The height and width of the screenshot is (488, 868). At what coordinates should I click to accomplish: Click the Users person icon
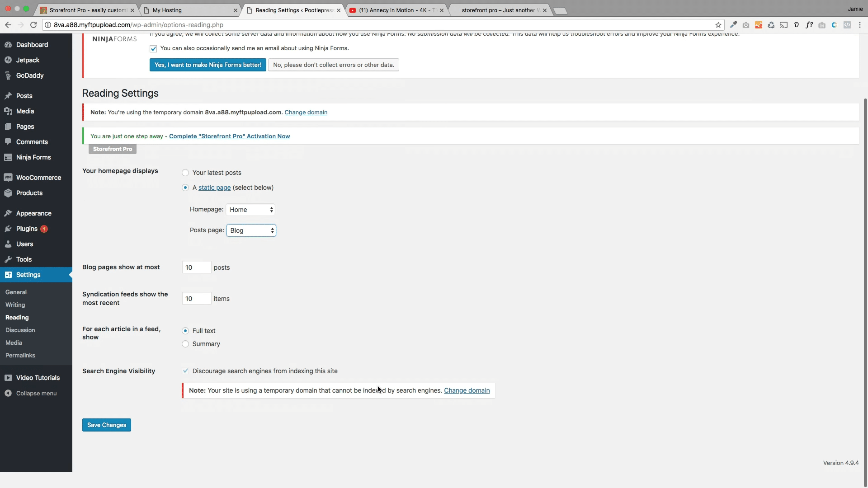coord(8,244)
